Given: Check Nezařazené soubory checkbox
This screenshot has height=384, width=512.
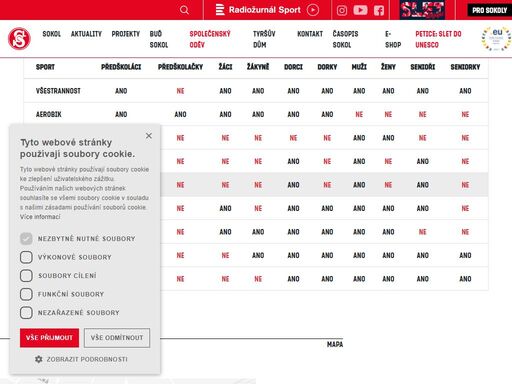Looking at the screenshot, I should [26, 313].
